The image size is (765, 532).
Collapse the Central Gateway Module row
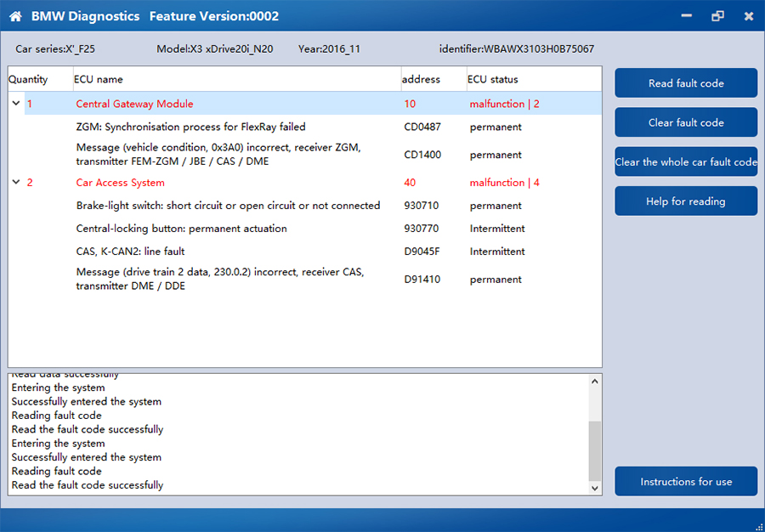[15, 104]
